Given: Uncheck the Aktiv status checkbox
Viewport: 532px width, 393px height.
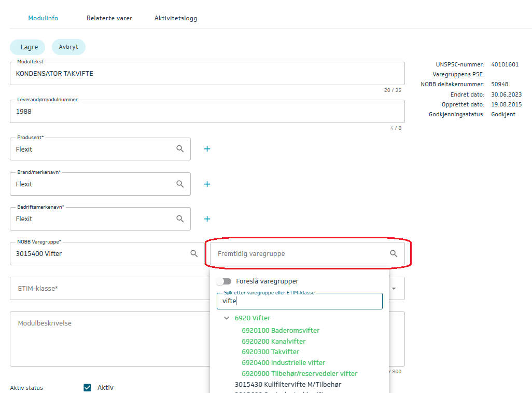Looking at the screenshot, I should point(88,387).
